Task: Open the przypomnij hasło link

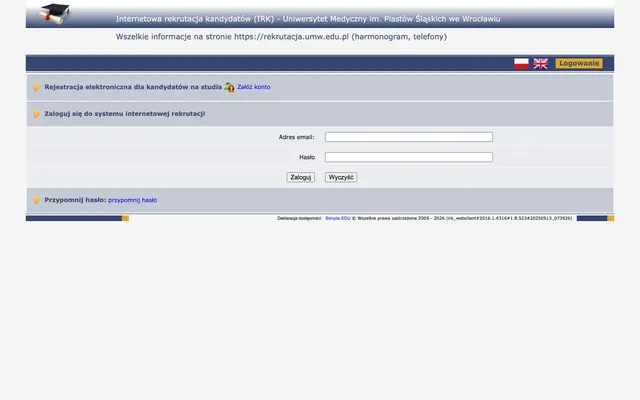Action: [132, 200]
